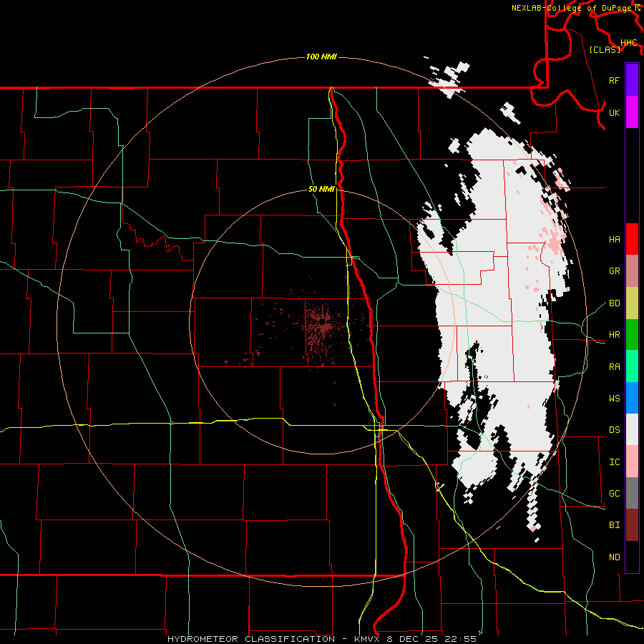Click the yellow BD legend swatch
Viewport: 644px width, 644px height.
click(632, 303)
